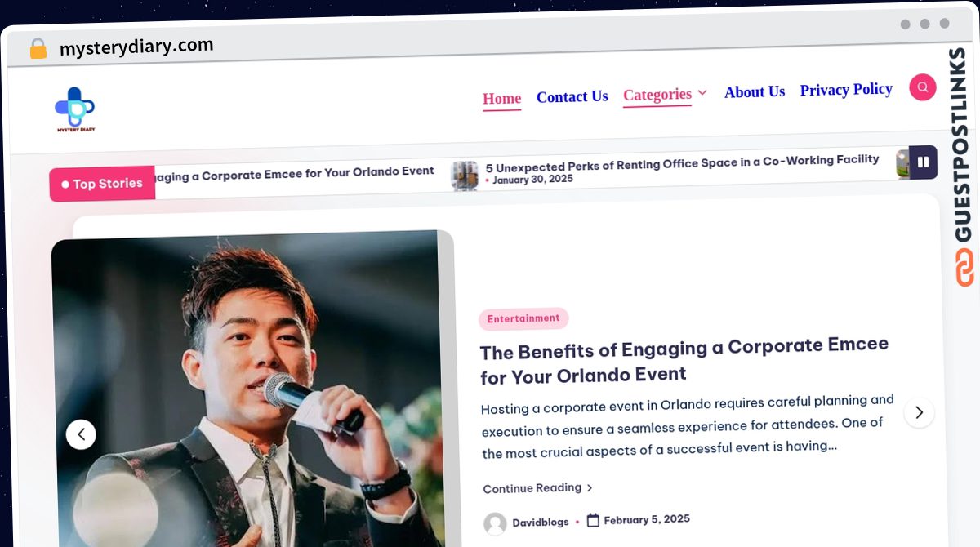Viewport: 980px width, 547px height.
Task: Open the Contact Us page
Action: 572,96
